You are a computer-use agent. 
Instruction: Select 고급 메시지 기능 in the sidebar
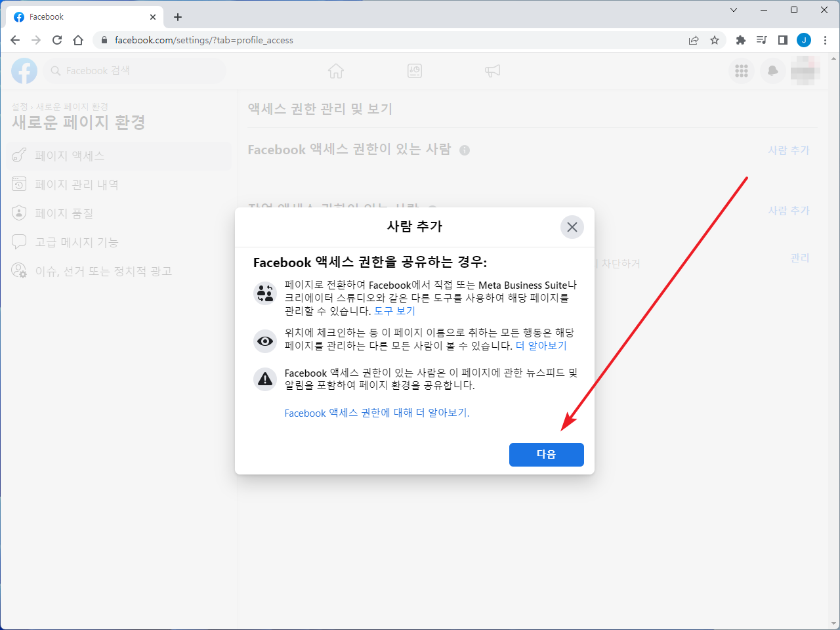(x=119, y=242)
